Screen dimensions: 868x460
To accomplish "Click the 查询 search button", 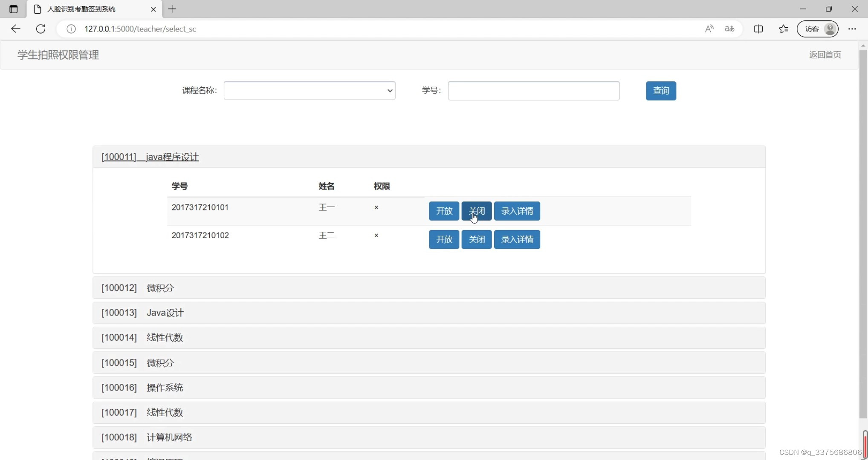I will coord(660,90).
